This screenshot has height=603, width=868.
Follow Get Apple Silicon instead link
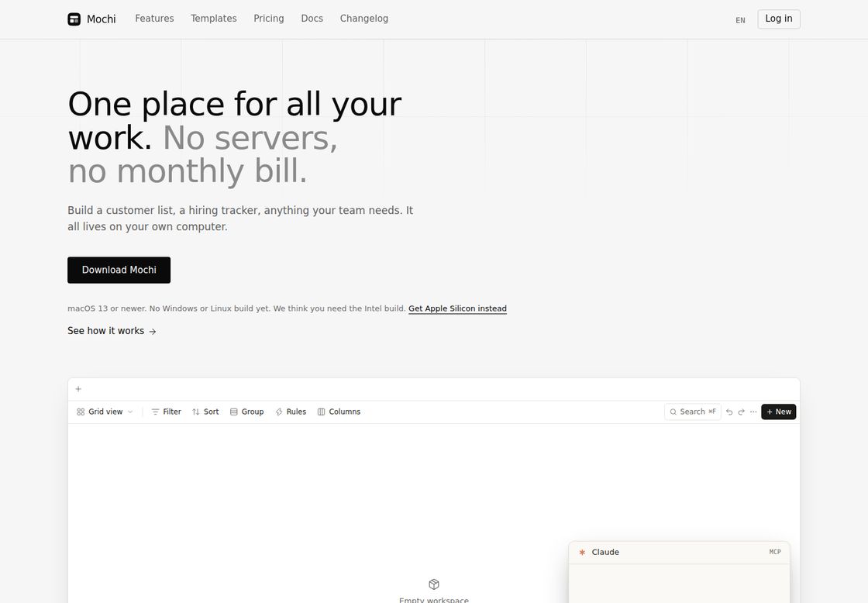[x=457, y=308]
